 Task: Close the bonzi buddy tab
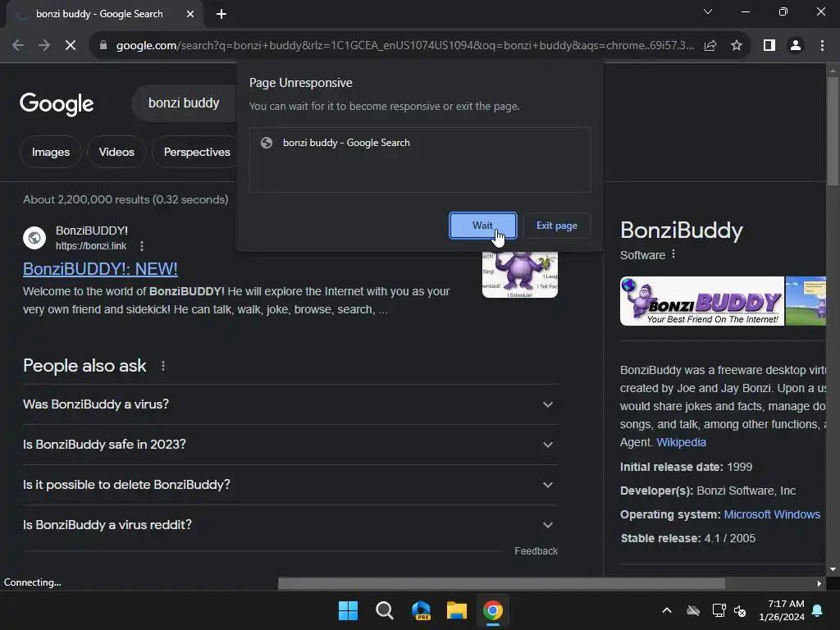click(190, 14)
